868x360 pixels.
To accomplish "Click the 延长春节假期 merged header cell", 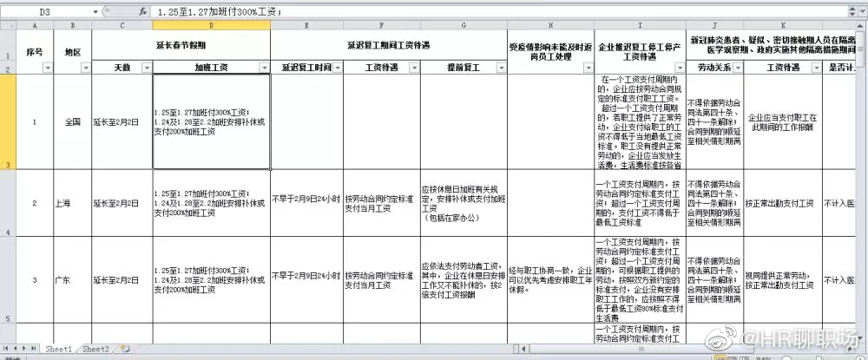I will tap(181, 45).
